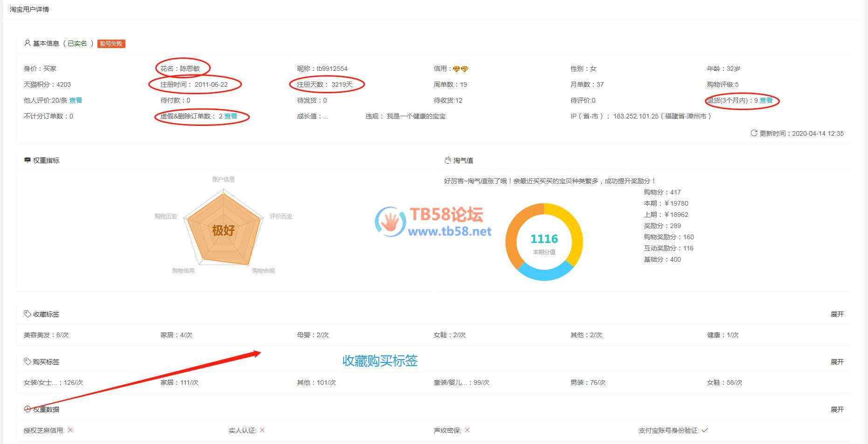Click the red X for 声纹密保

pos(467,430)
